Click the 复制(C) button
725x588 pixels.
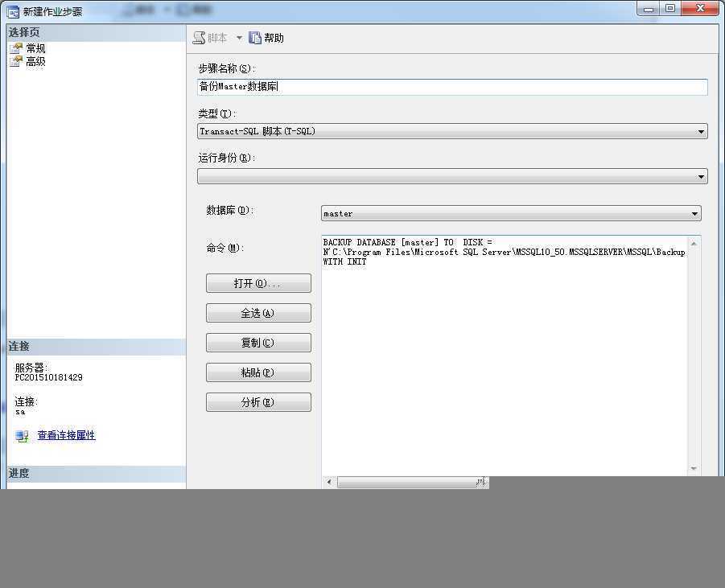258,343
